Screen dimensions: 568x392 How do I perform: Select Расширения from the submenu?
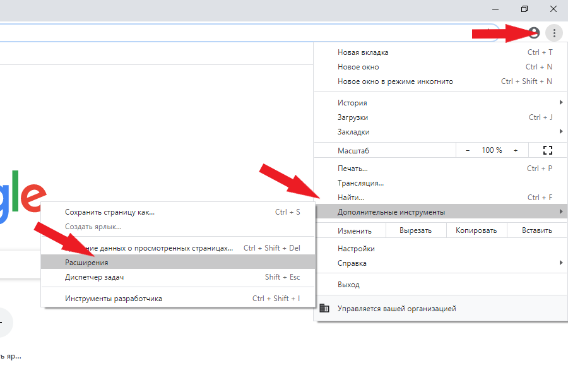(x=86, y=263)
